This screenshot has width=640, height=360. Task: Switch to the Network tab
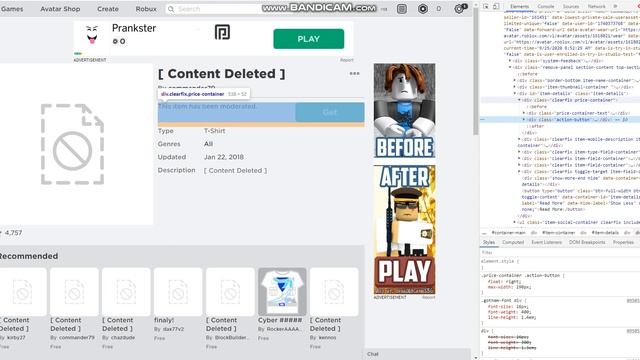596,7
